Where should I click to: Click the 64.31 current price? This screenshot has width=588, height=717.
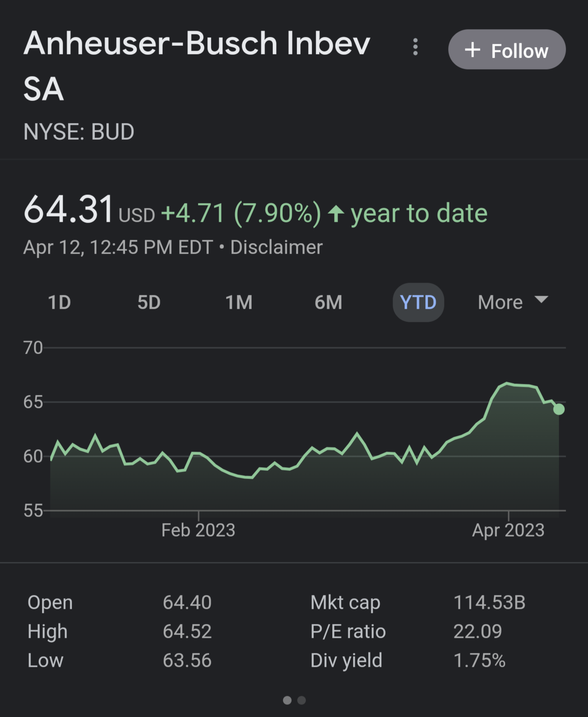[x=69, y=209]
